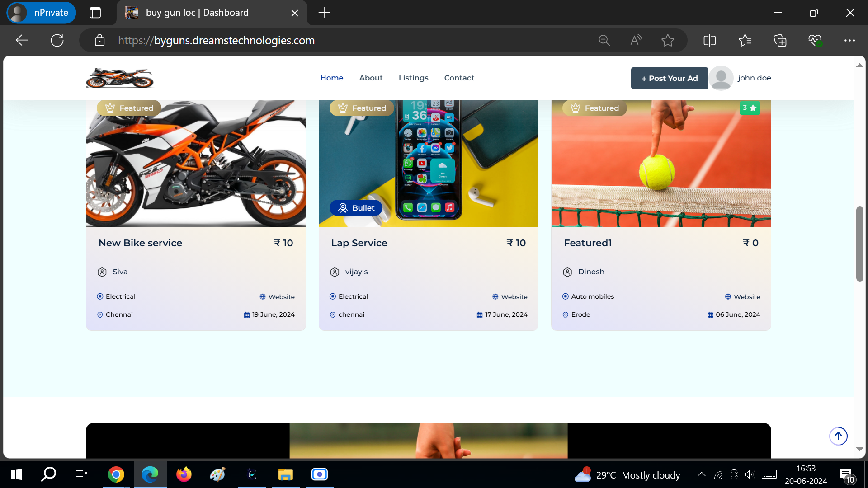This screenshot has width=868, height=488.
Task: Click Featured badge on Lap Service card
Action: click(x=362, y=108)
